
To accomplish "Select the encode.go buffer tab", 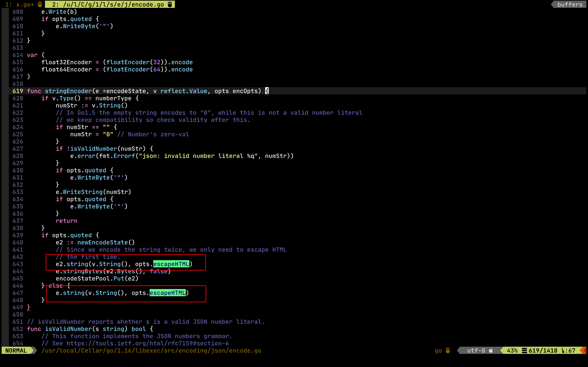I will coord(107,4).
